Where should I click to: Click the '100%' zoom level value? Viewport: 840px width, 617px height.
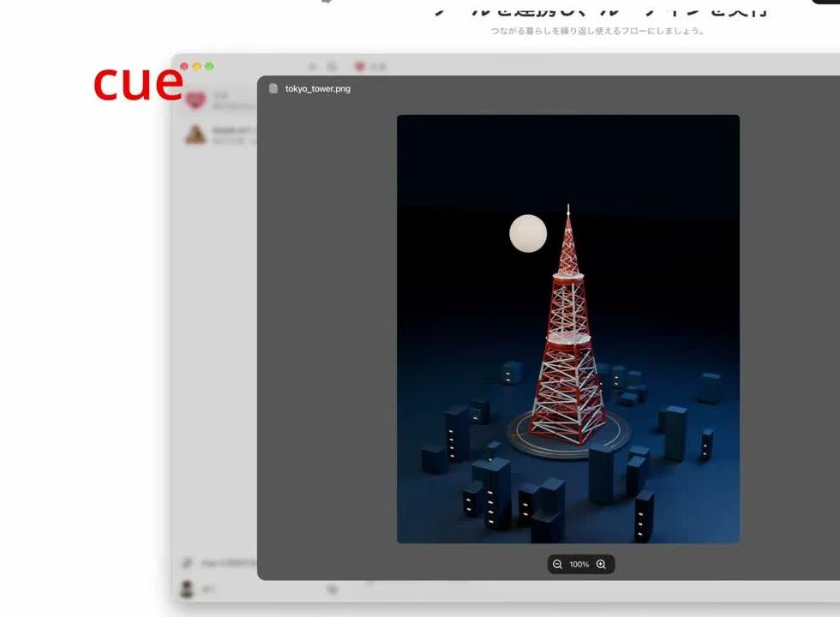(x=579, y=564)
